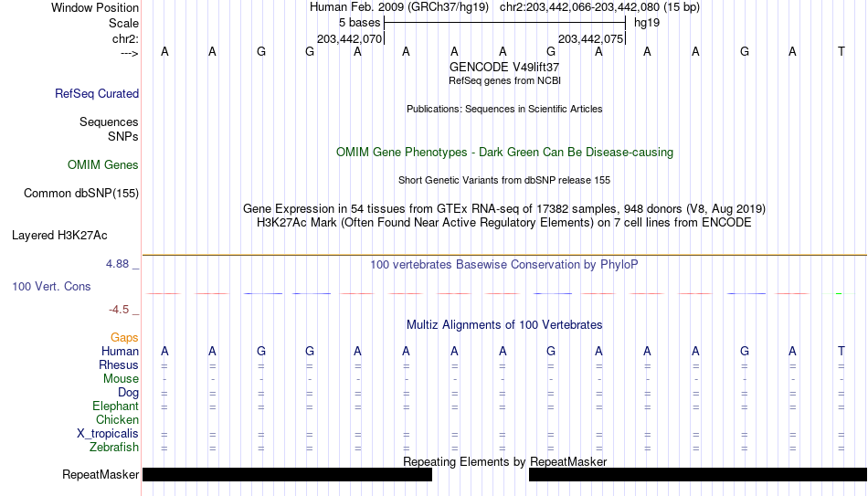Image resolution: width=868 pixels, height=496 pixels.
Task: Click 'Publications: Sequences in Scientific Articles' title
Action: pyautogui.click(x=504, y=109)
